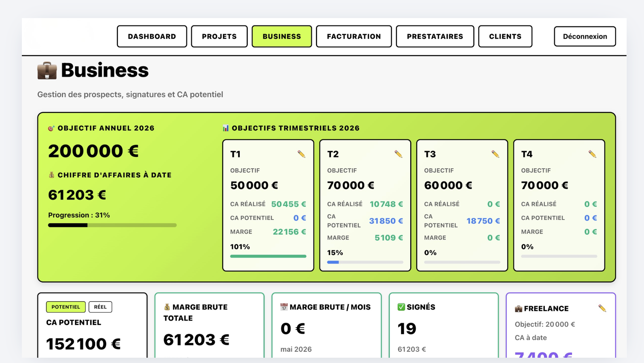Open the T4 quarter card
This screenshot has height=363, width=644.
point(559,205)
